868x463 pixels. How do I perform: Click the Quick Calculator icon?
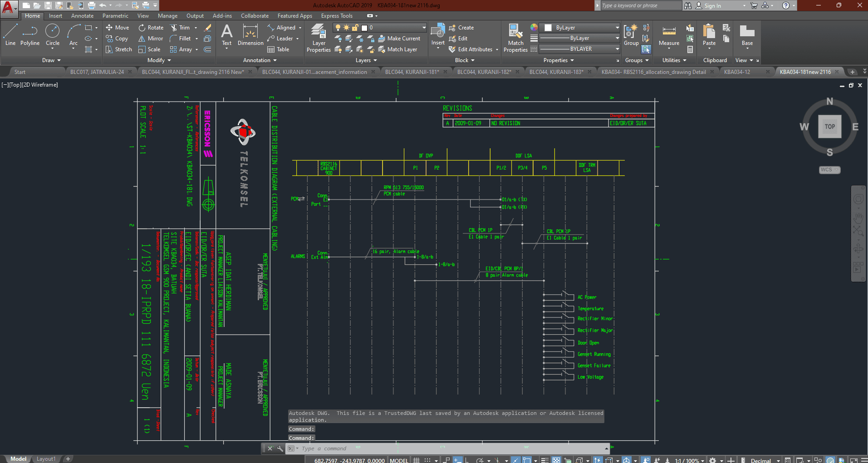690,49
